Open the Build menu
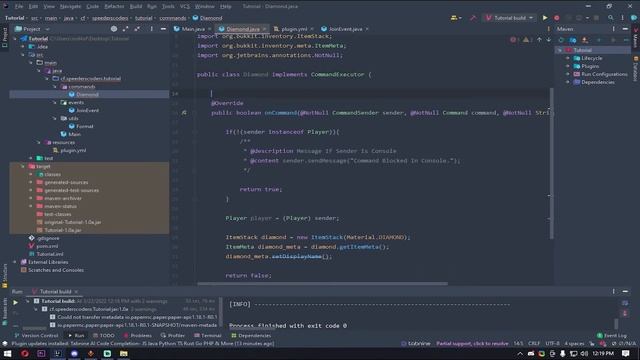The width and height of the screenshot is (640, 360). point(136,7)
